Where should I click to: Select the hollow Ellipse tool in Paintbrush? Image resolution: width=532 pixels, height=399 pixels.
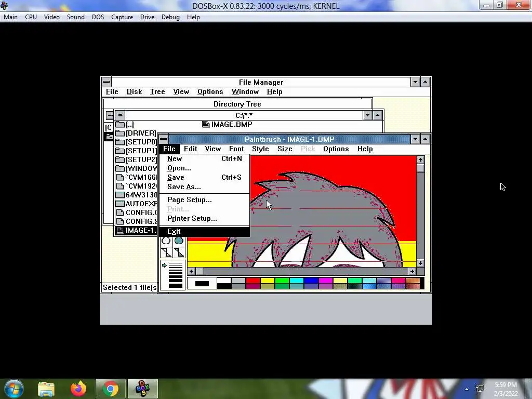point(166,241)
